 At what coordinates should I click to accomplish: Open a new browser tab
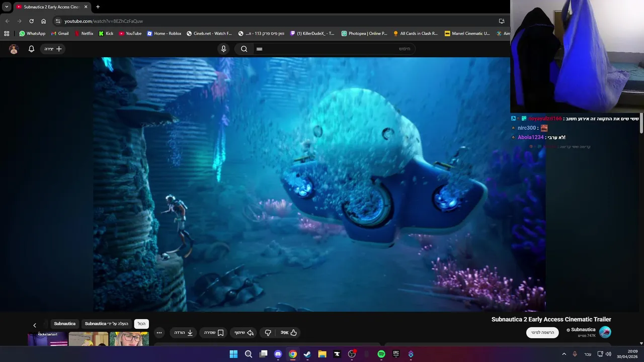click(x=98, y=7)
